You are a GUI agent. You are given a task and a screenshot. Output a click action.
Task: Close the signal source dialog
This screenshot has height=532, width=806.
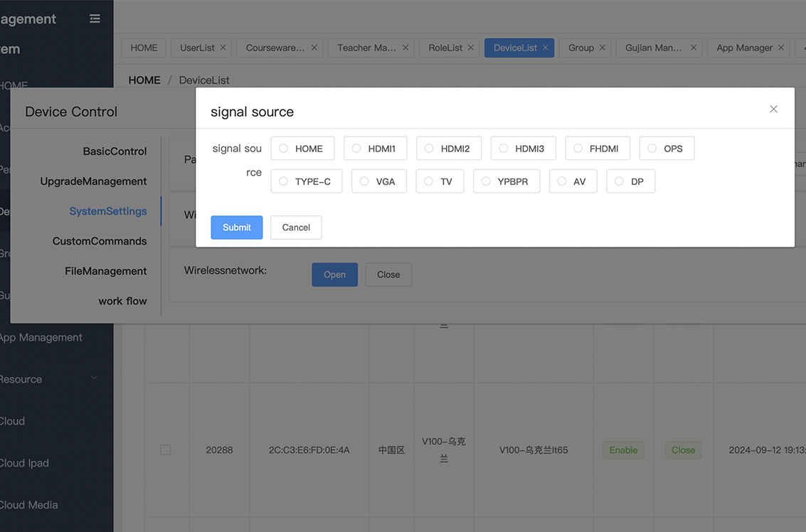pyautogui.click(x=773, y=109)
